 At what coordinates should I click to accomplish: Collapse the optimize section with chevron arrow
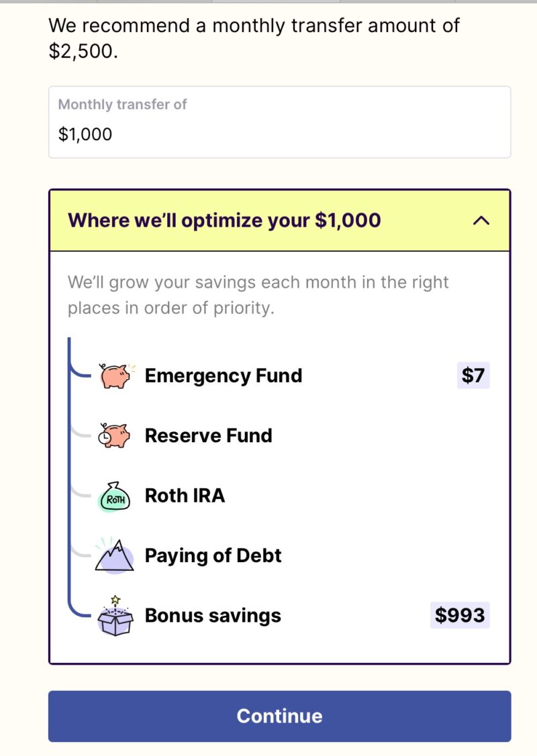(481, 221)
